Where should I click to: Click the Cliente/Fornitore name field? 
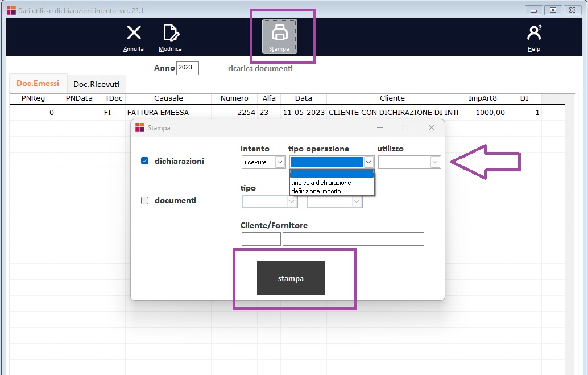[x=353, y=239]
